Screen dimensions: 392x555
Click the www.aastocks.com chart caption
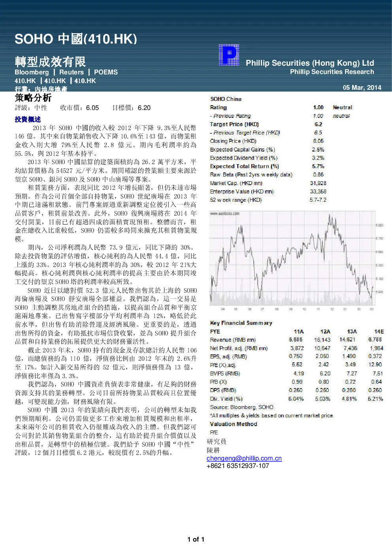pos(224,214)
